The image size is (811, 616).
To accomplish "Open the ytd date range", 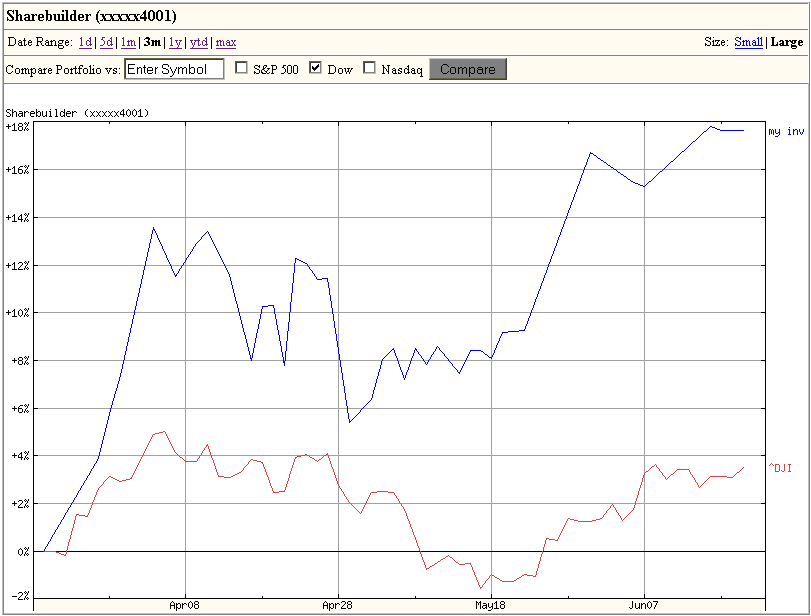I will tap(199, 42).
